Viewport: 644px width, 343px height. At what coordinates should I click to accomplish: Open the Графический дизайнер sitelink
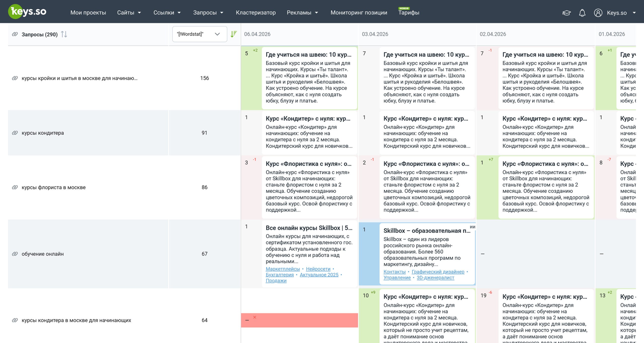click(438, 272)
